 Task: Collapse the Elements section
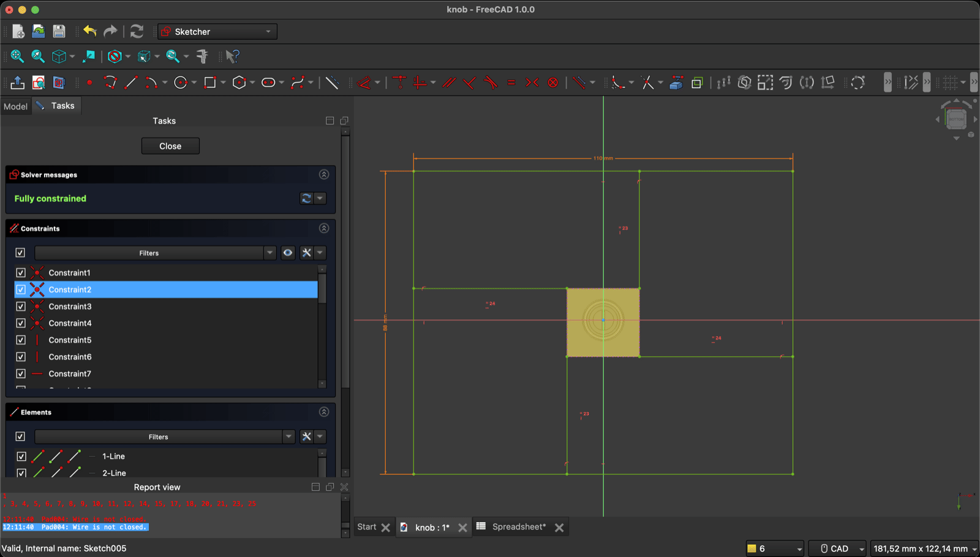324,412
